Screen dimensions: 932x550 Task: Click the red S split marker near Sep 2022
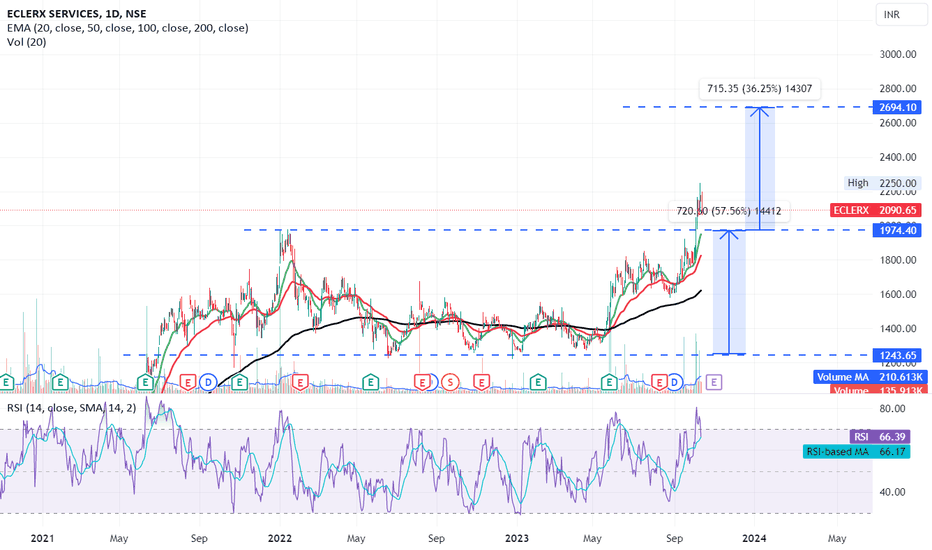tap(451, 382)
